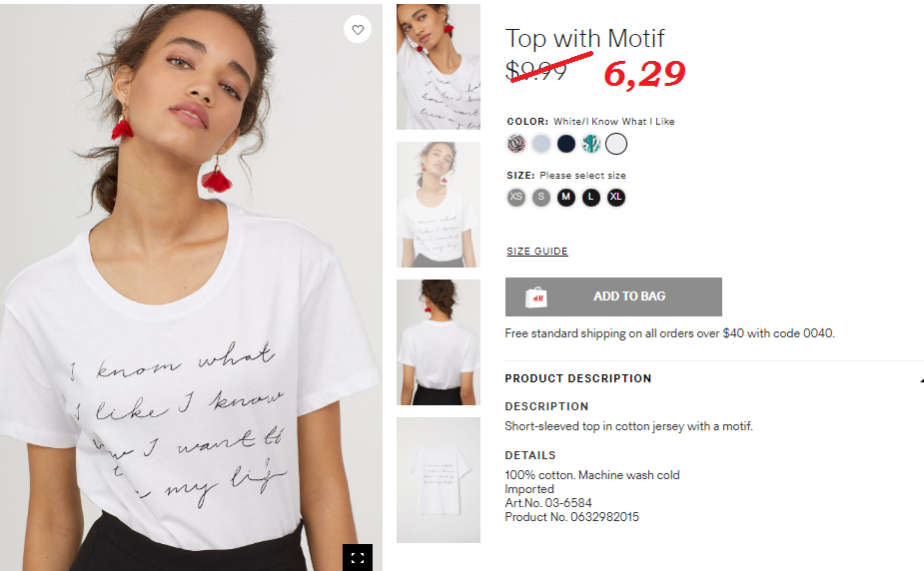View second thumbnail of model front

click(439, 205)
